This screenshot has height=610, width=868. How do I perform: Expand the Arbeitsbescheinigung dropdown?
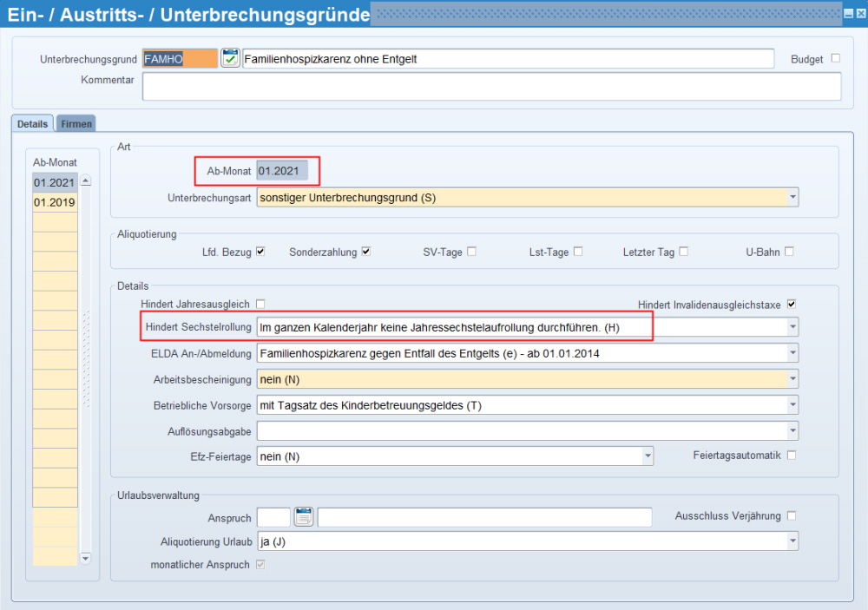tap(792, 378)
